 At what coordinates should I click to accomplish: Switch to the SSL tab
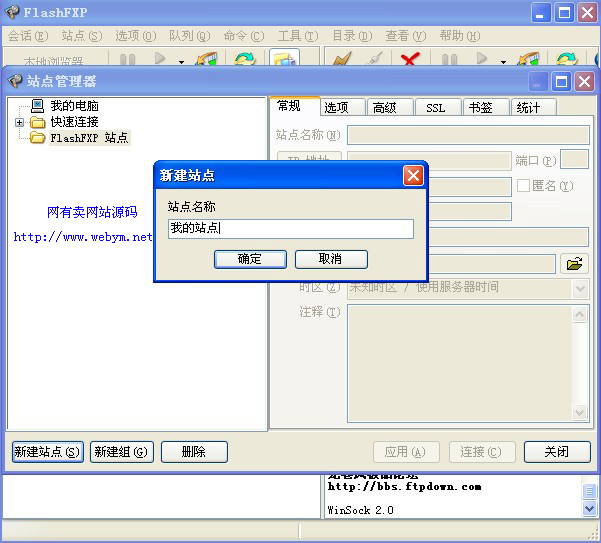[x=435, y=108]
